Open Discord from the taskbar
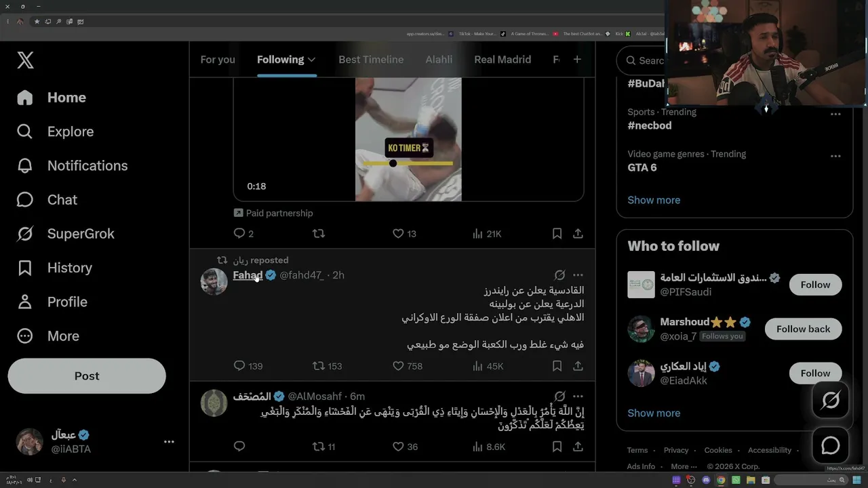This screenshot has width=868, height=488. [x=706, y=480]
